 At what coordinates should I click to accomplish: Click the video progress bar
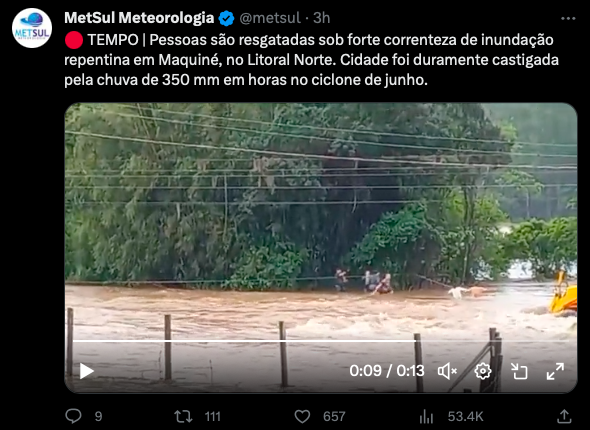321,341
